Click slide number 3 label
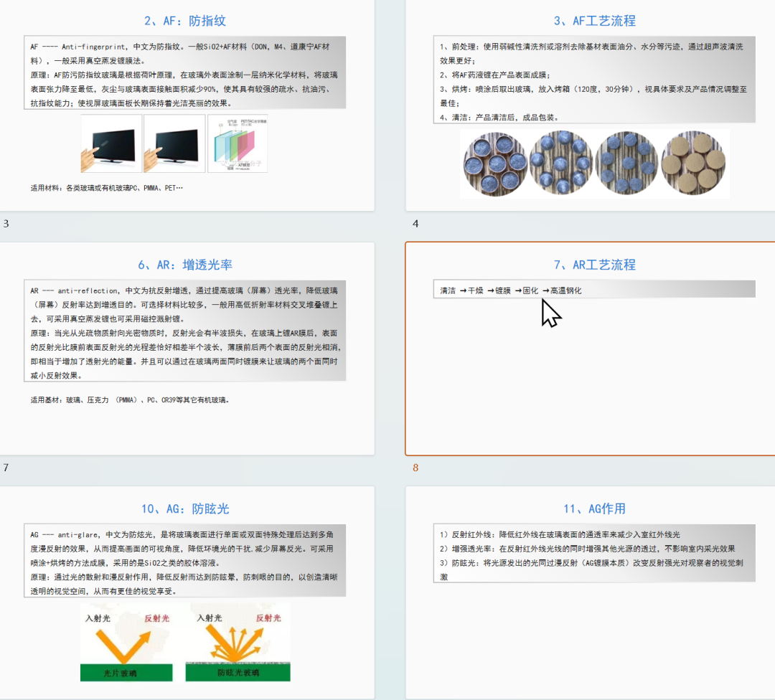This screenshot has width=775, height=700. pyautogui.click(x=6, y=224)
